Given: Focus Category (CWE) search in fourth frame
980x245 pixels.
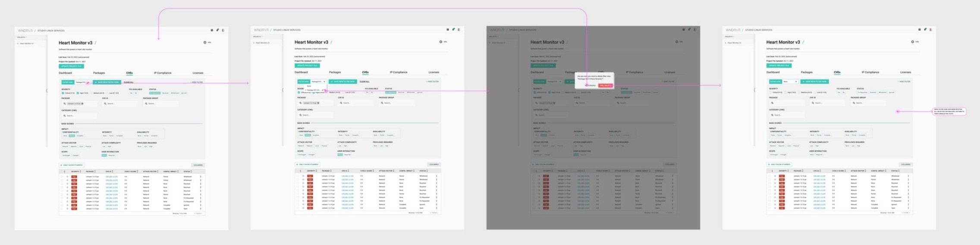Looking at the screenshot, I should [x=787, y=115].
